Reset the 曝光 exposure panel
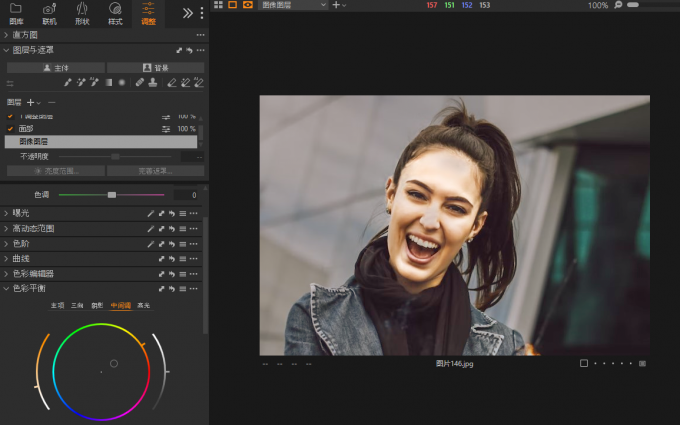 click(x=172, y=213)
